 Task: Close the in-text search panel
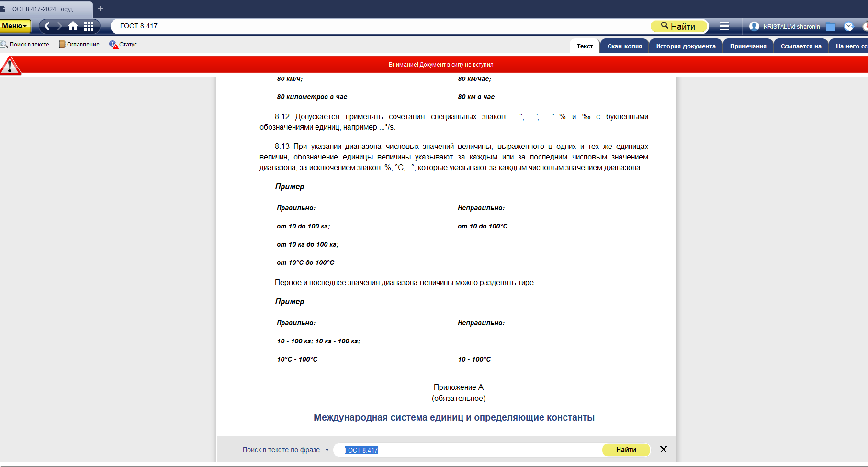tap(663, 449)
